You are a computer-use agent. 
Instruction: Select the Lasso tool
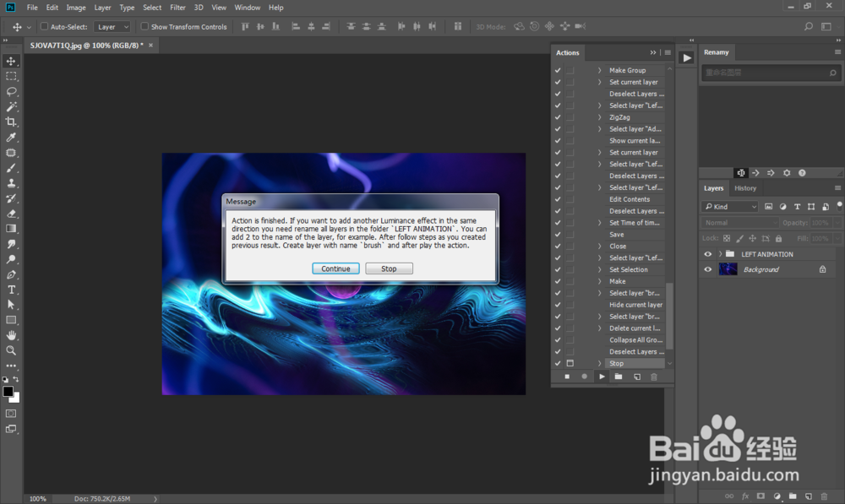tap(11, 91)
